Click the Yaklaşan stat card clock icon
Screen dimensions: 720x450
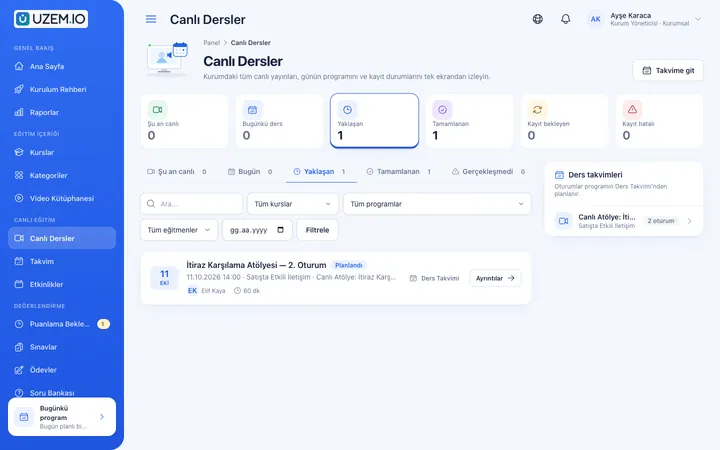[348, 110]
